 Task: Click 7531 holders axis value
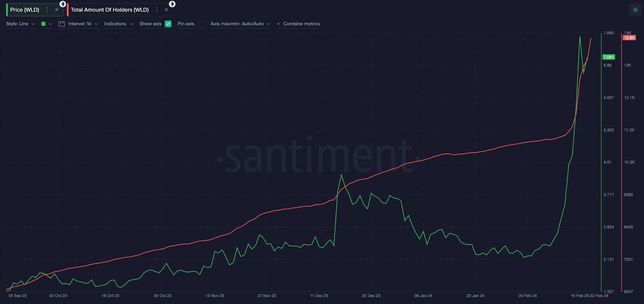[x=629, y=259]
